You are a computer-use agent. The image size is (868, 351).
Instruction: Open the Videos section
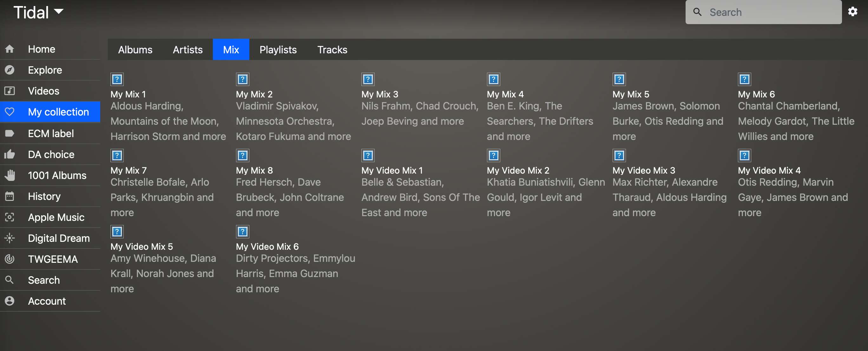[x=50, y=91]
